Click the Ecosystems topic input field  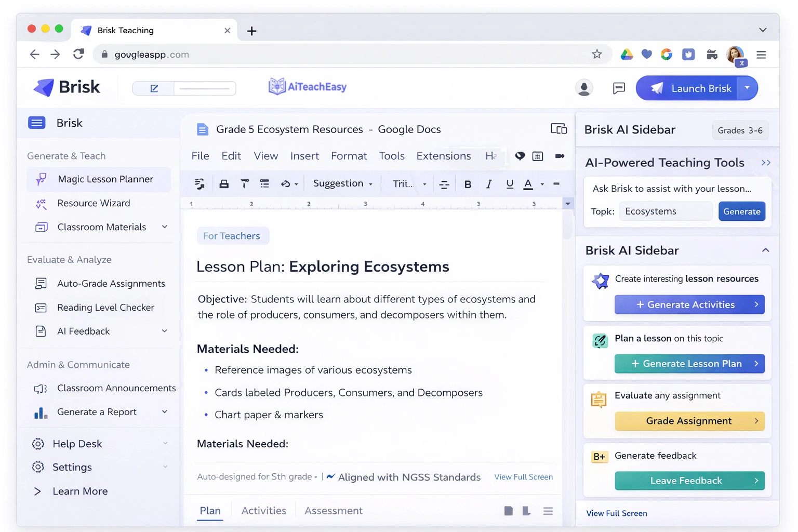click(666, 211)
